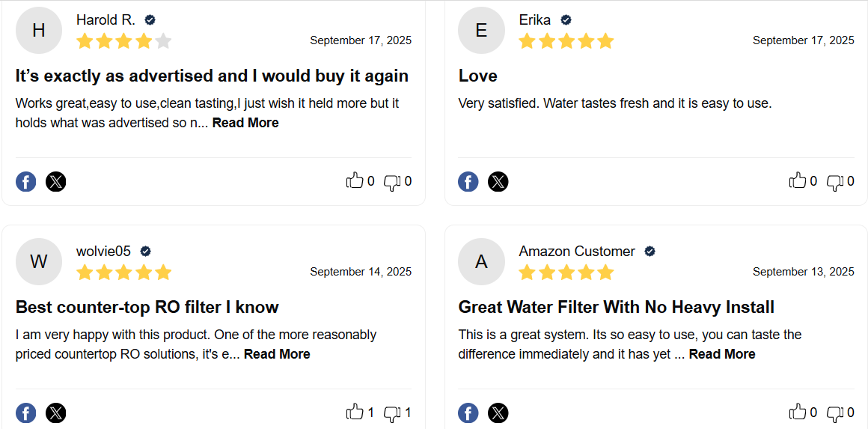Thumbs down the Amazon Customer review

[x=835, y=413]
